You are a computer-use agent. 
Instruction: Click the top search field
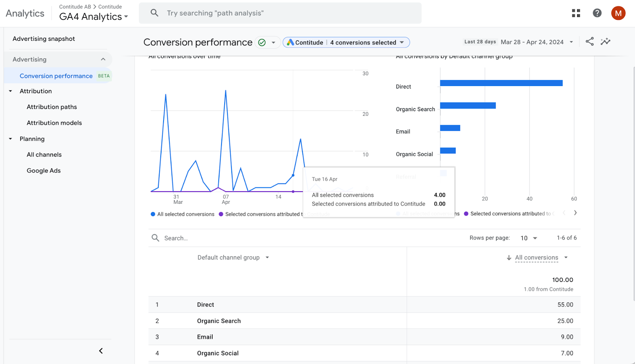pos(280,13)
